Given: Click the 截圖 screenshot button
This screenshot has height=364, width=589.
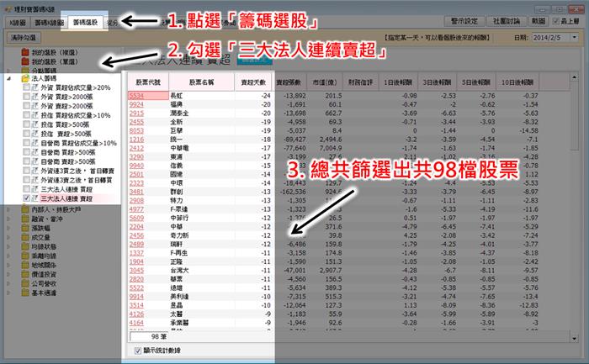Looking at the screenshot, I should (539, 21).
